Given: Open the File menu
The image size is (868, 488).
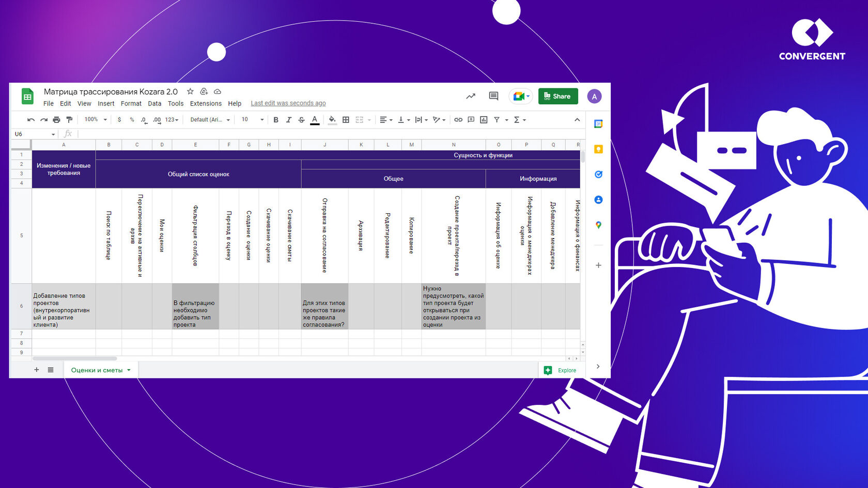Looking at the screenshot, I should [49, 103].
